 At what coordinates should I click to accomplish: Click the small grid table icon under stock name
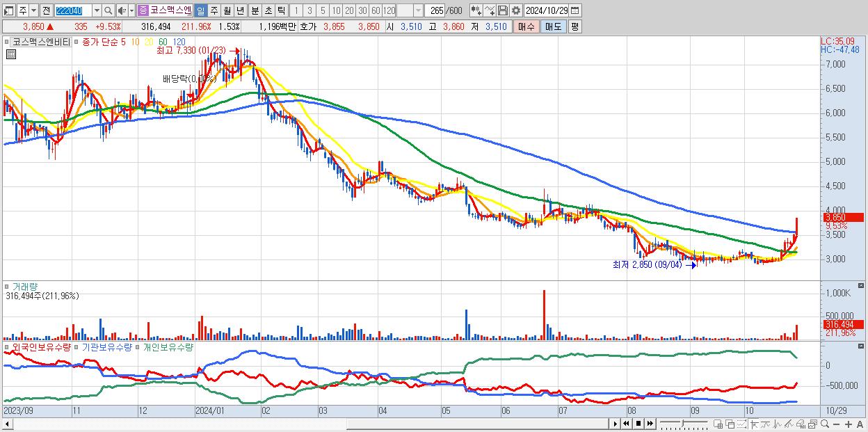coord(10,54)
